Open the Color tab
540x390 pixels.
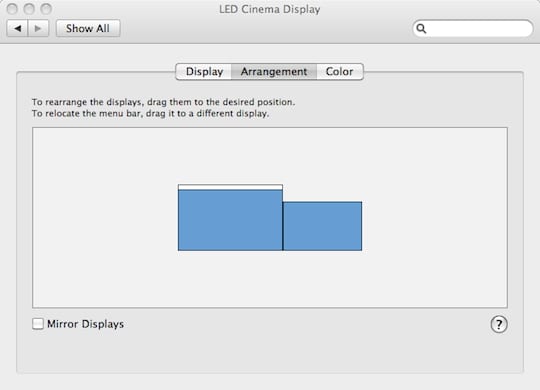click(340, 72)
